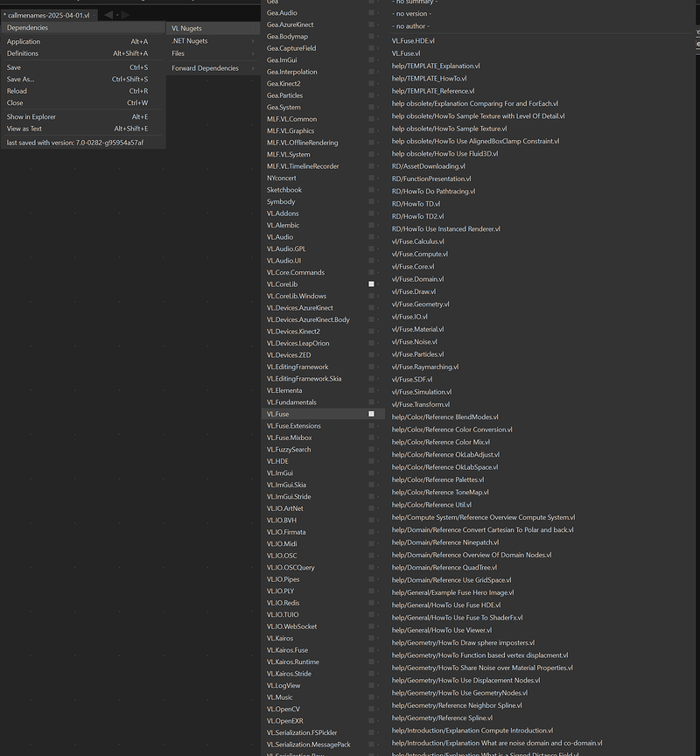Select the Application menu item

(83, 41)
